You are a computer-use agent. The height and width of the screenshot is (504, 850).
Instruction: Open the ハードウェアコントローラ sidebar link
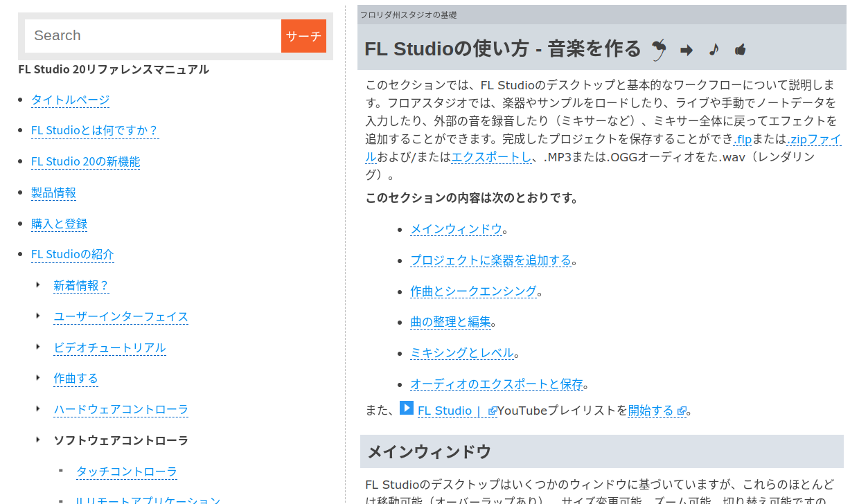(x=121, y=409)
